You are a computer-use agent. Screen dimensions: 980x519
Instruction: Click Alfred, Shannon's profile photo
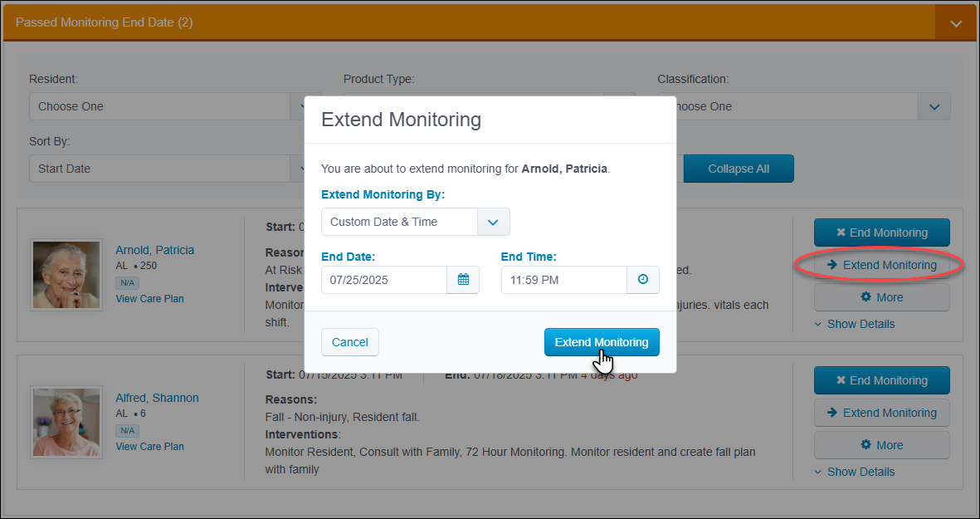[x=66, y=422]
